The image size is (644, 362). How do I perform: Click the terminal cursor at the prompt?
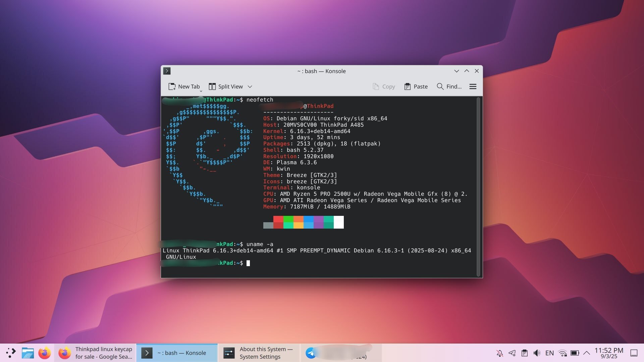[248, 263]
